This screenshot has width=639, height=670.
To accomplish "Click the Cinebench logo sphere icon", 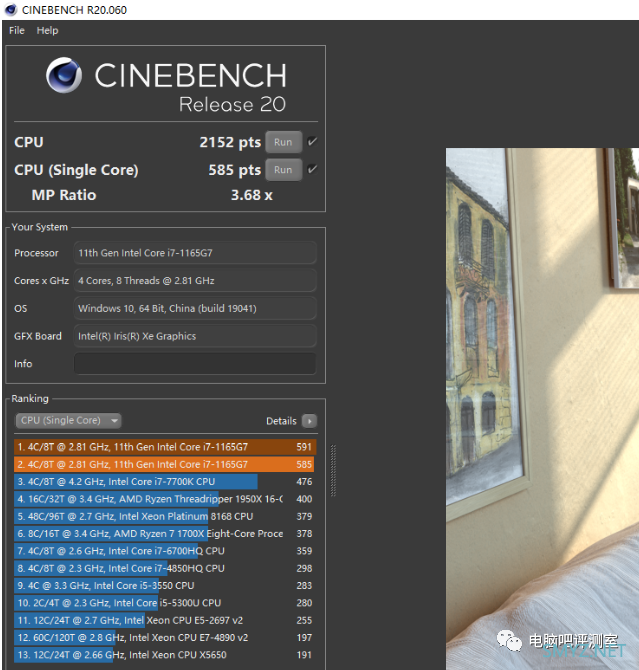I will click(64, 75).
